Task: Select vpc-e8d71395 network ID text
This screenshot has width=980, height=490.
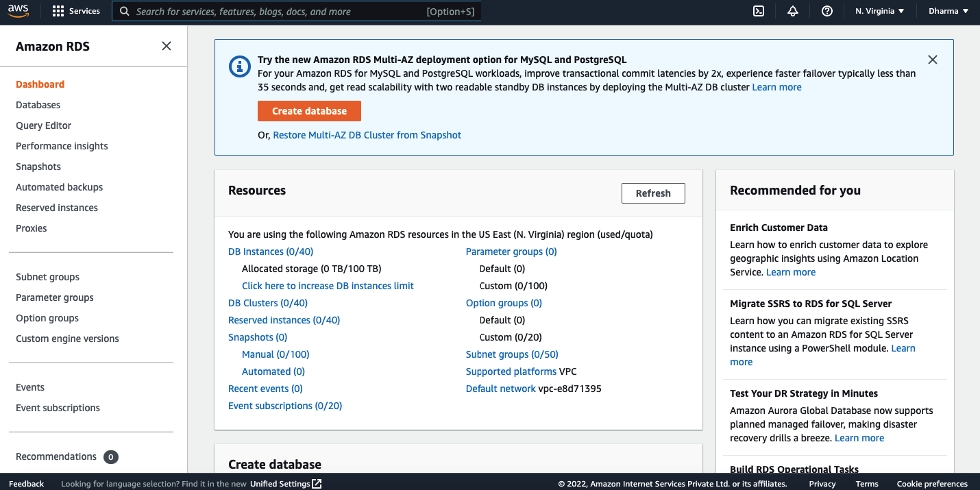Action: [x=569, y=389]
